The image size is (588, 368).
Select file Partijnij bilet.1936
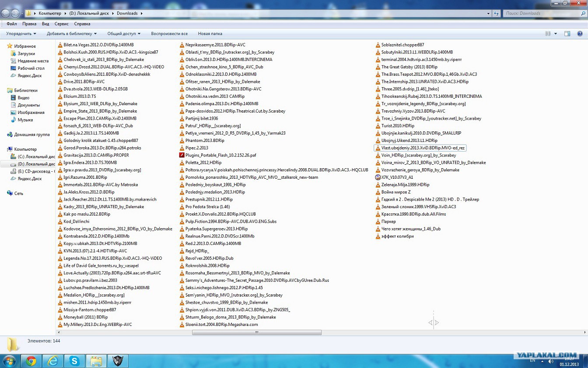[201, 118]
